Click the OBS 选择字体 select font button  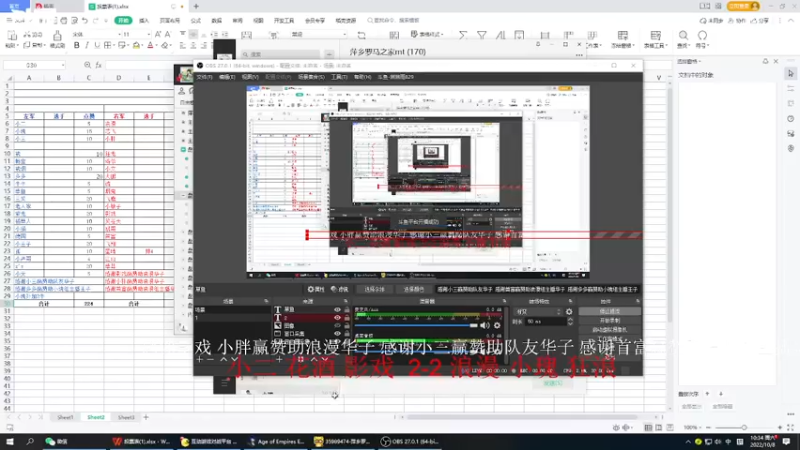[x=374, y=289]
